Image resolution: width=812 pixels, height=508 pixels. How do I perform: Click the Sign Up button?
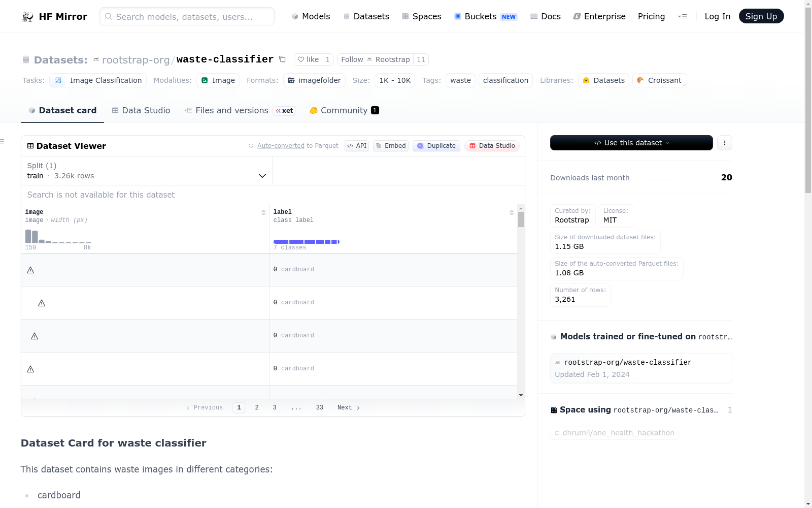point(761,16)
